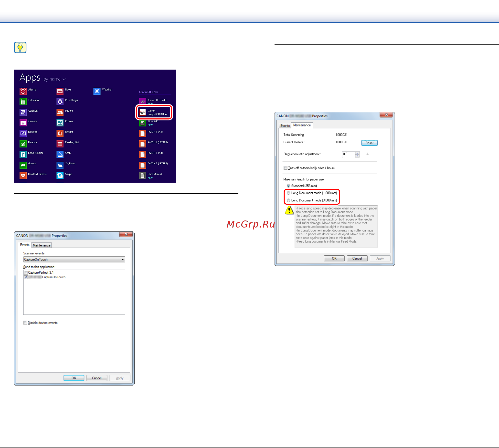Click Apply in the Events dialog
Viewport: 499px width, 448px height.
tap(120, 378)
